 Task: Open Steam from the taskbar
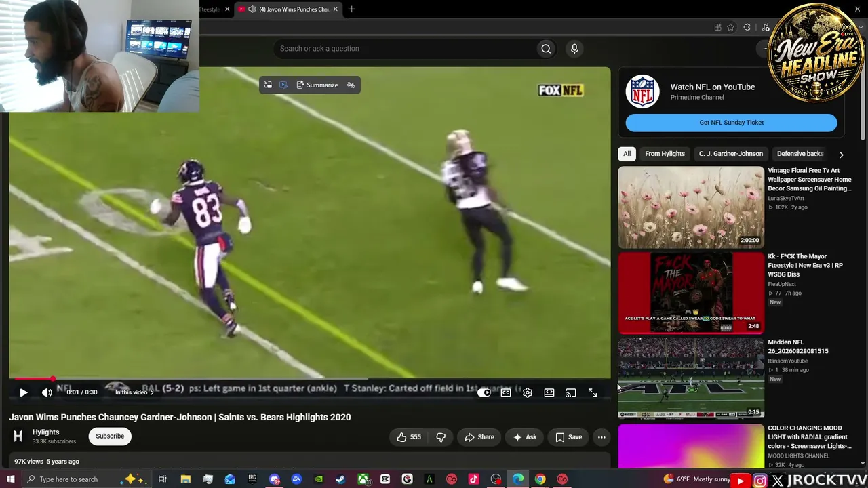(x=340, y=479)
